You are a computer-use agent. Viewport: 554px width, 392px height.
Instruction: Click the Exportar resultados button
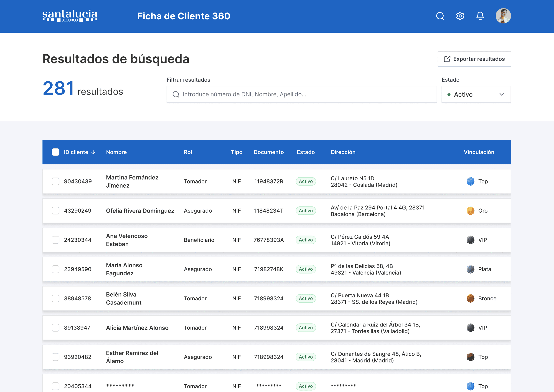point(474,59)
